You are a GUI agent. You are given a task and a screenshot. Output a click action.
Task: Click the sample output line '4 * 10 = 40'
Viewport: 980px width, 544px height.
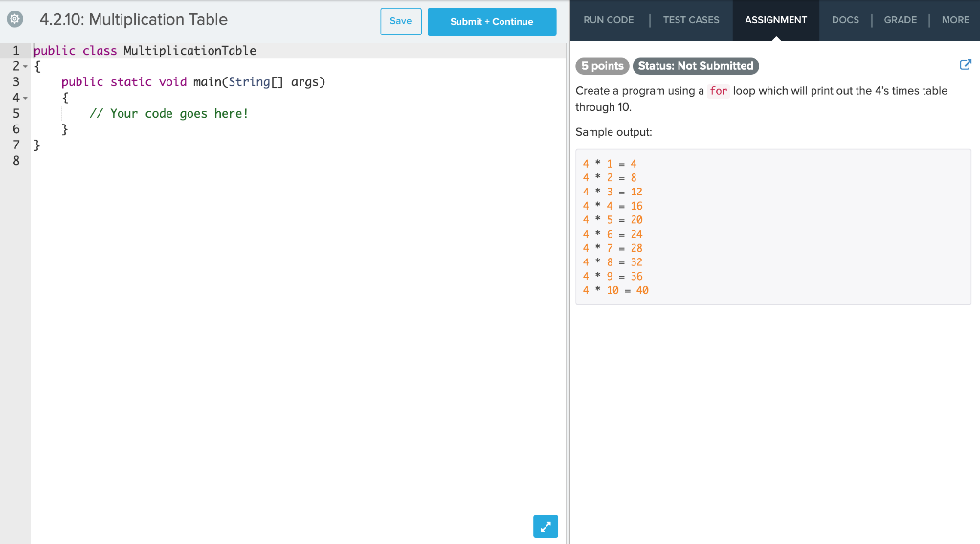click(615, 290)
